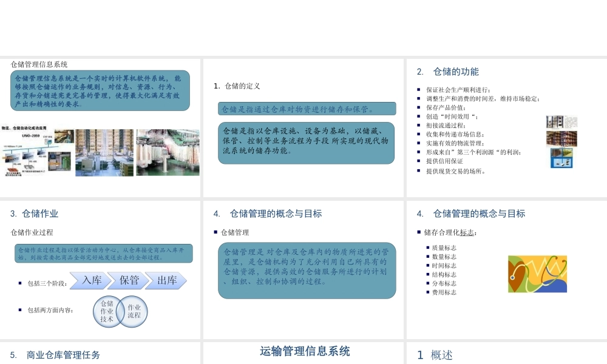Click the slide title 仓储管理信息系统
The image size is (607, 364).
[x=39, y=64]
